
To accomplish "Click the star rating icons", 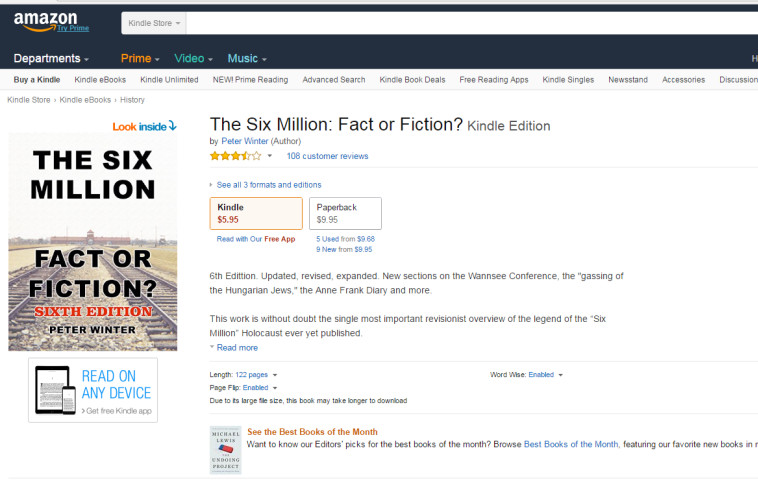I will point(235,156).
